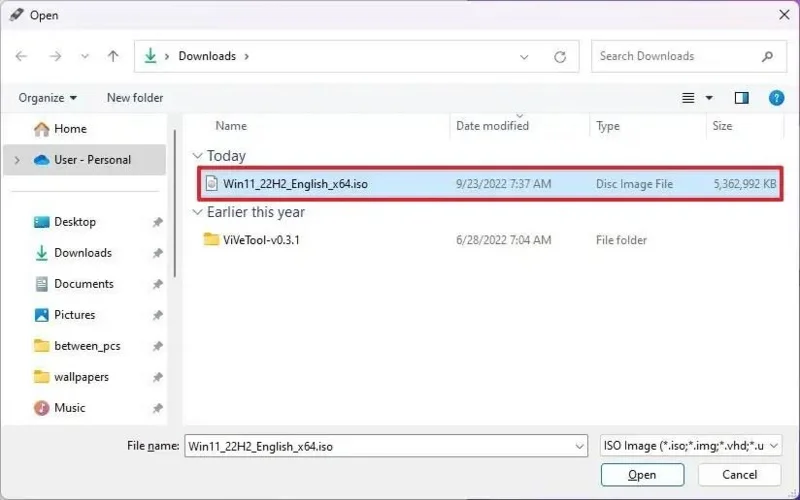Collapse the Earlier this year group
Viewport: 800px width, 500px height.
click(197, 212)
